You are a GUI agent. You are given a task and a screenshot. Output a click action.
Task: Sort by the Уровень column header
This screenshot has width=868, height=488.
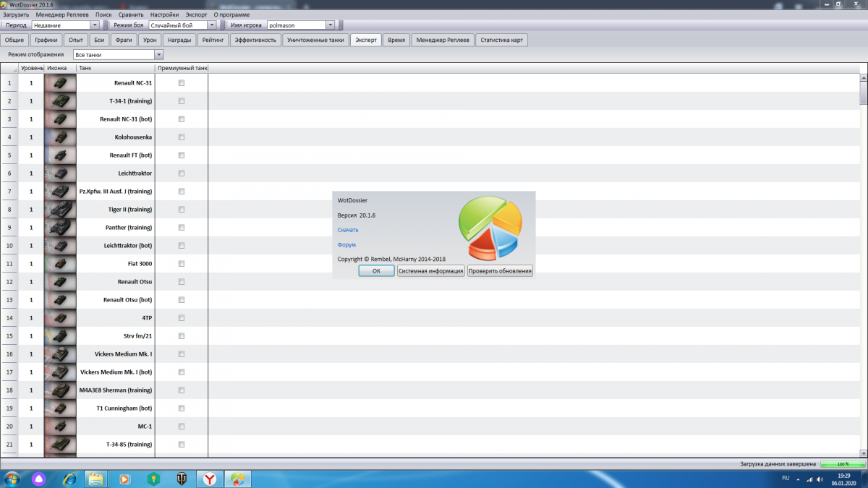click(x=31, y=68)
